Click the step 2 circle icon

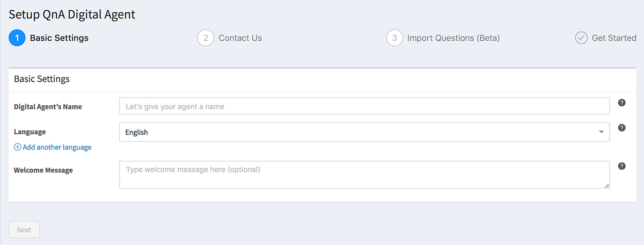click(206, 38)
